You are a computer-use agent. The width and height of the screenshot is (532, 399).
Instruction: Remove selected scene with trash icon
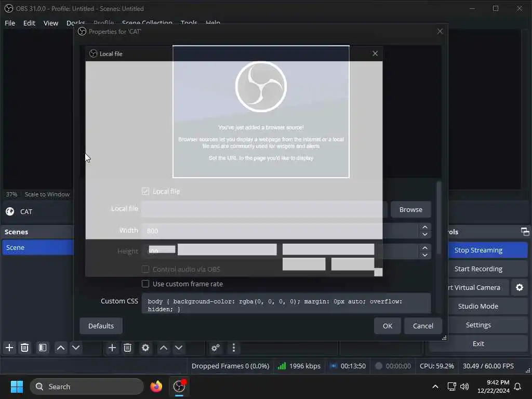(25, 348)
